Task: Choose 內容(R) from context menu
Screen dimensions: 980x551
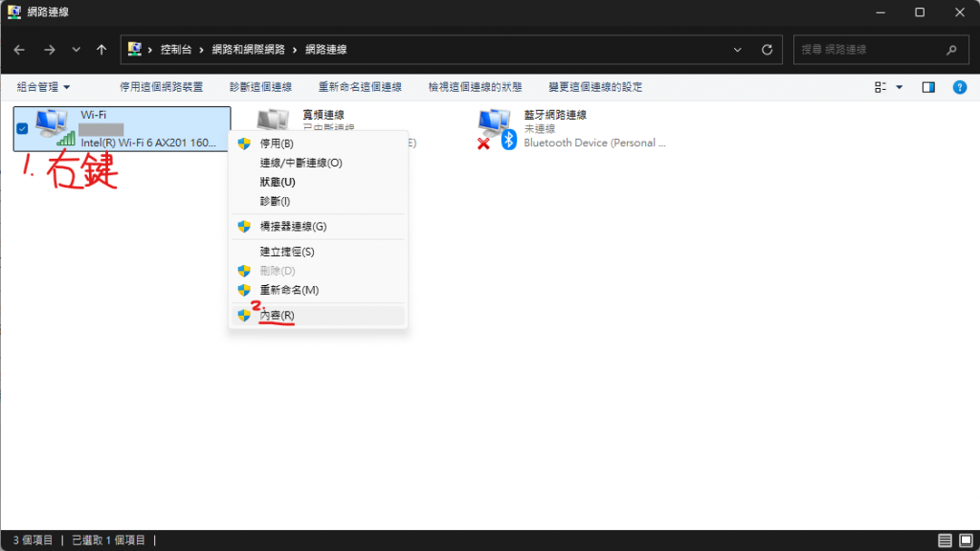Action: tap(318, 316)
